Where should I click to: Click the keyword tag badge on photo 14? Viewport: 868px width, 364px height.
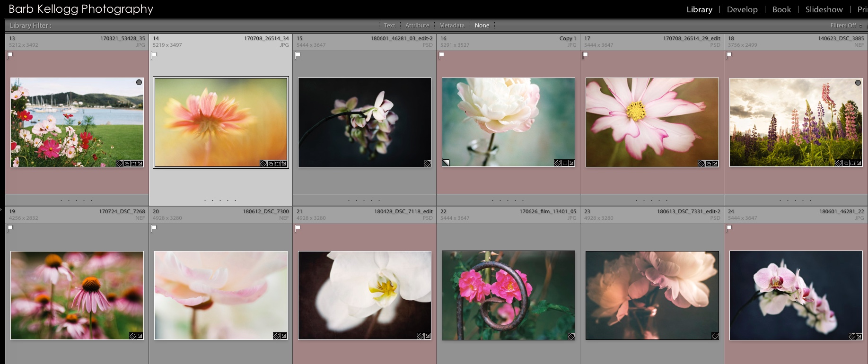point(263,164)
